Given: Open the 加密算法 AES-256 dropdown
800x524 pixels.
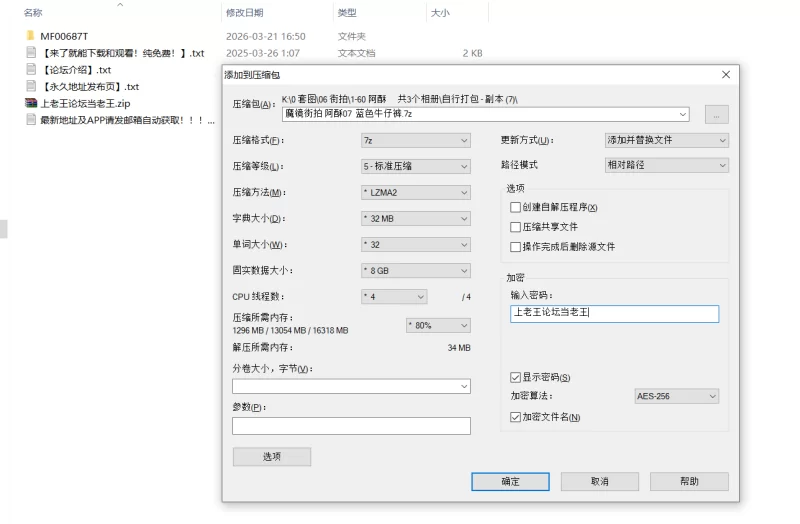Looking at the screenshot, I should [x=677, y=396].
